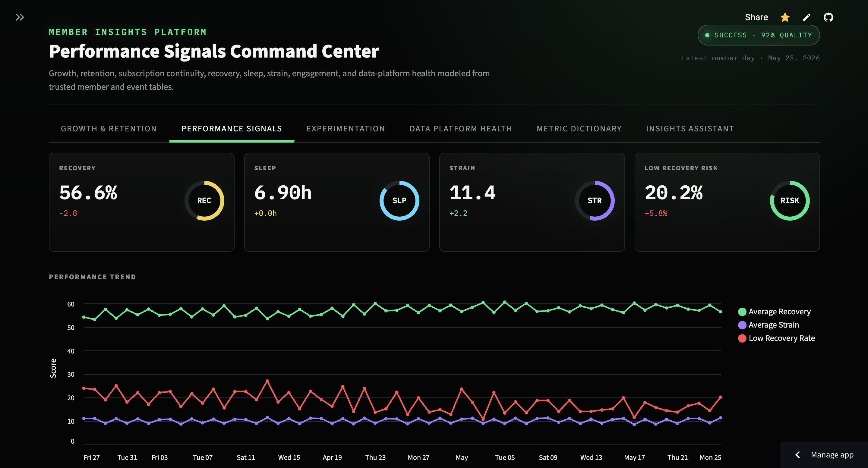Click the Score y-axis title
This screenshot has height=468, width=868.
[53, 368]
